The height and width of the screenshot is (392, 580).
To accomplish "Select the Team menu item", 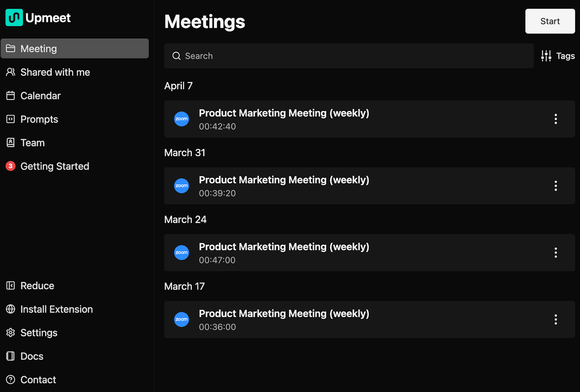I will point(32,143).
